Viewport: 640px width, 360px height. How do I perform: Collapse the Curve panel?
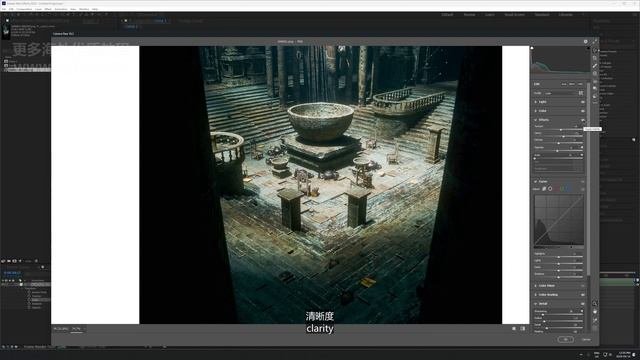coord(536,182)
